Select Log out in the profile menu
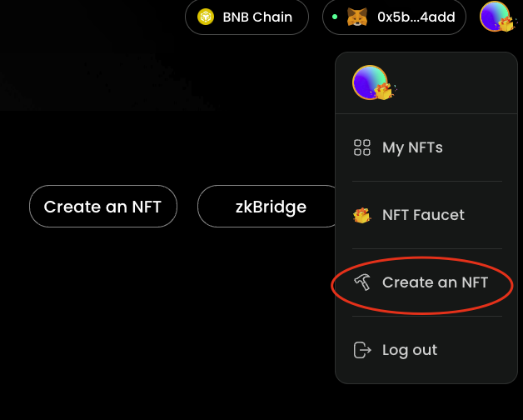This screenshot has width=523, height=420. click(409, 350)
